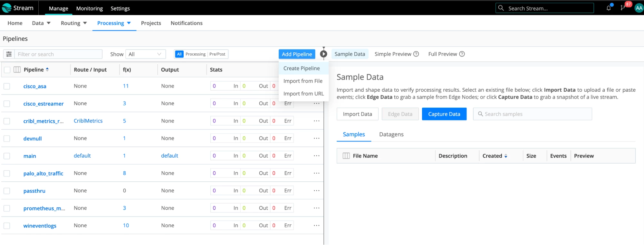Viewport: 644px width, 245px height.
Task: Click the Search samples field
Action: coord(532,114)
